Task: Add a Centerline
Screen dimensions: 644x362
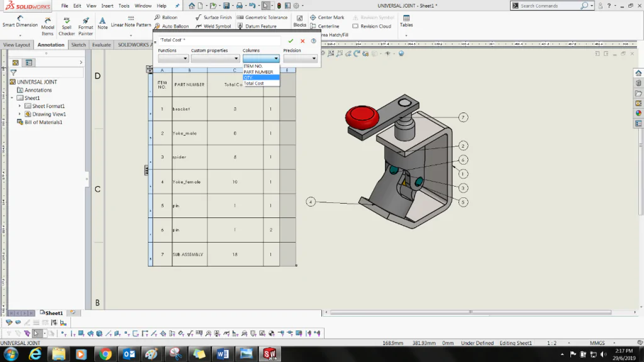Action: click(x=325, y=26)
